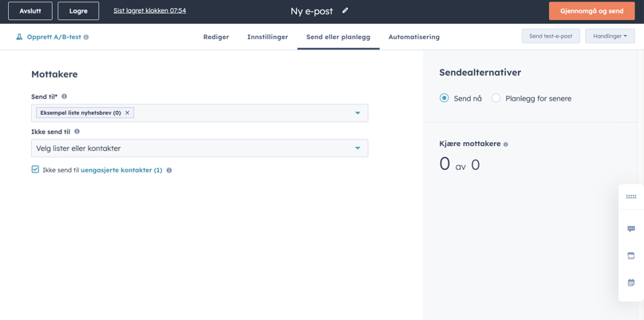
Task: Open the uengasjerte kontakter (1) link
Action: 121,170
